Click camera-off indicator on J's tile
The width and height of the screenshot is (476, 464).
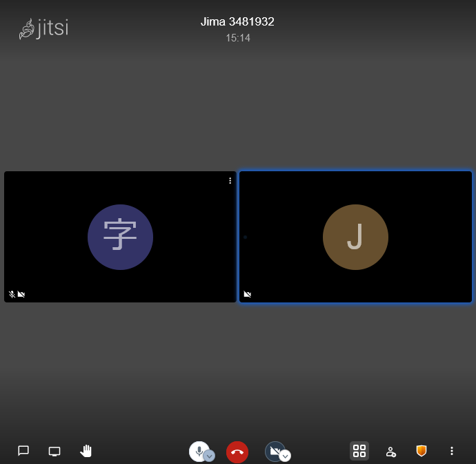pos(248,294)
